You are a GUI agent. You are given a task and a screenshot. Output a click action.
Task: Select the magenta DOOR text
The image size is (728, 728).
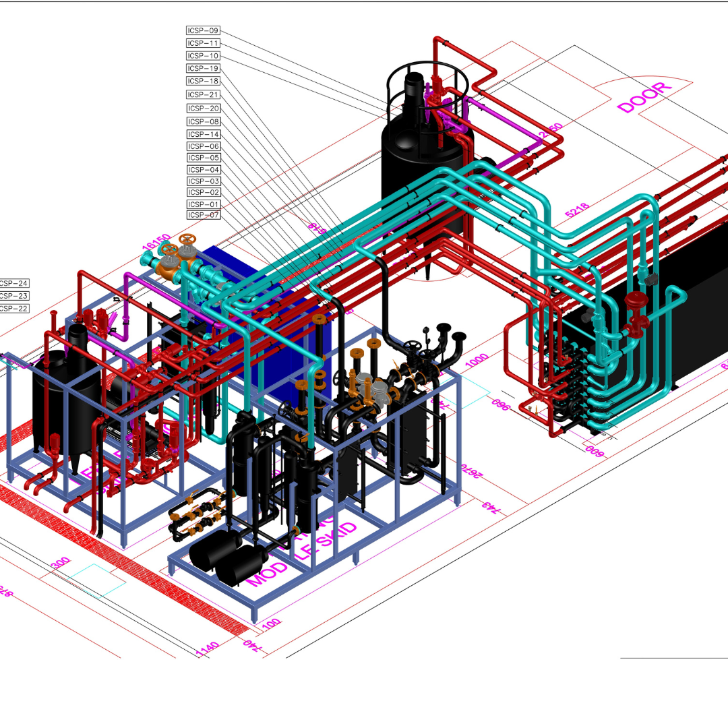tap(645, 98)
